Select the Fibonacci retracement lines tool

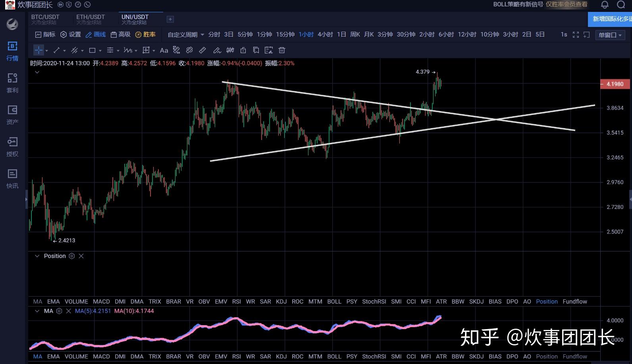[110, 50]
